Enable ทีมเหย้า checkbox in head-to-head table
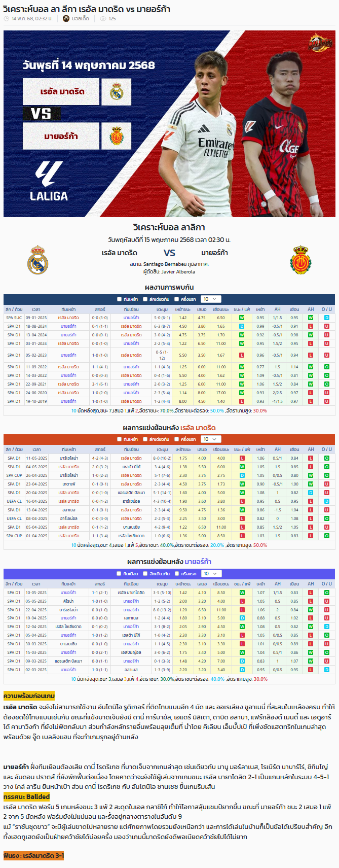The image size is (339, 868). (120, 299)
